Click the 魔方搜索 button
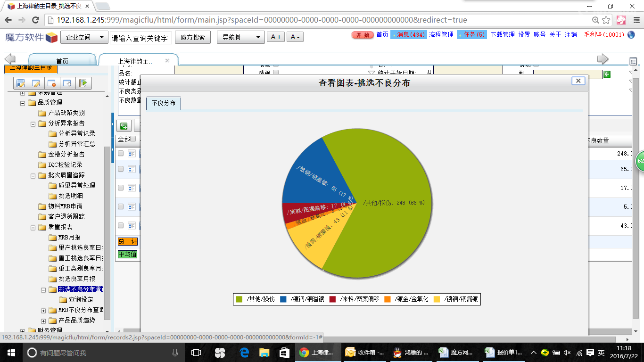 [192, 37]
